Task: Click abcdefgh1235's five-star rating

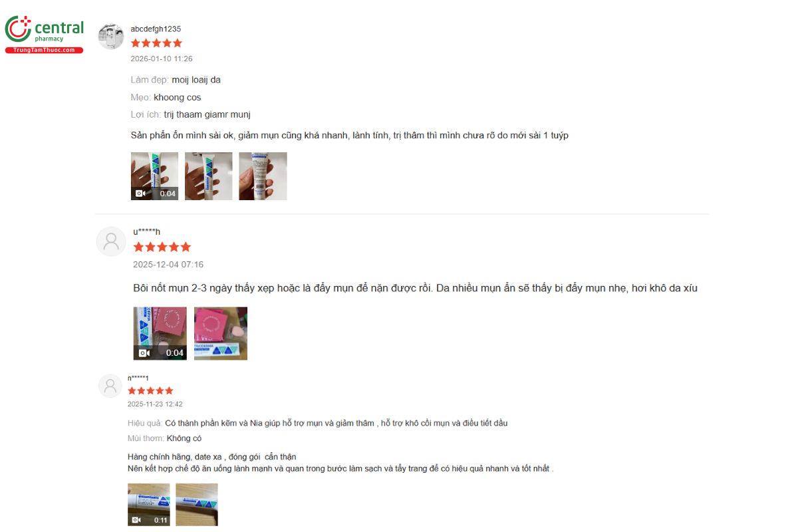Action: click(x=156, y=43)
